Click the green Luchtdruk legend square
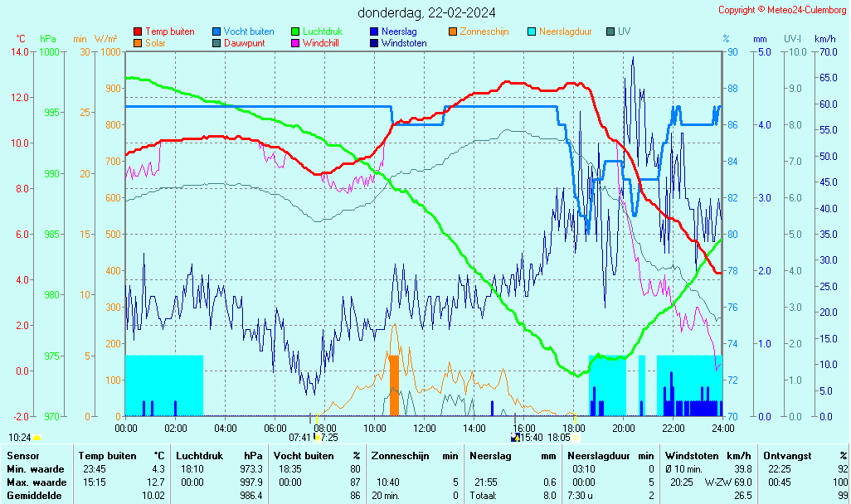The width and height of the screenshot is (851, 504). click(295, 31)
